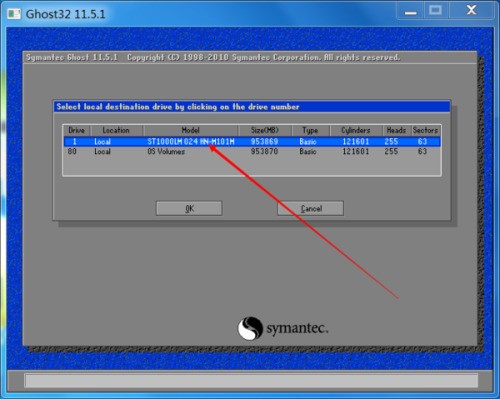Click the Size(MB) column header
The height and width of the screenshot is (399, 500).
point(265,130)
